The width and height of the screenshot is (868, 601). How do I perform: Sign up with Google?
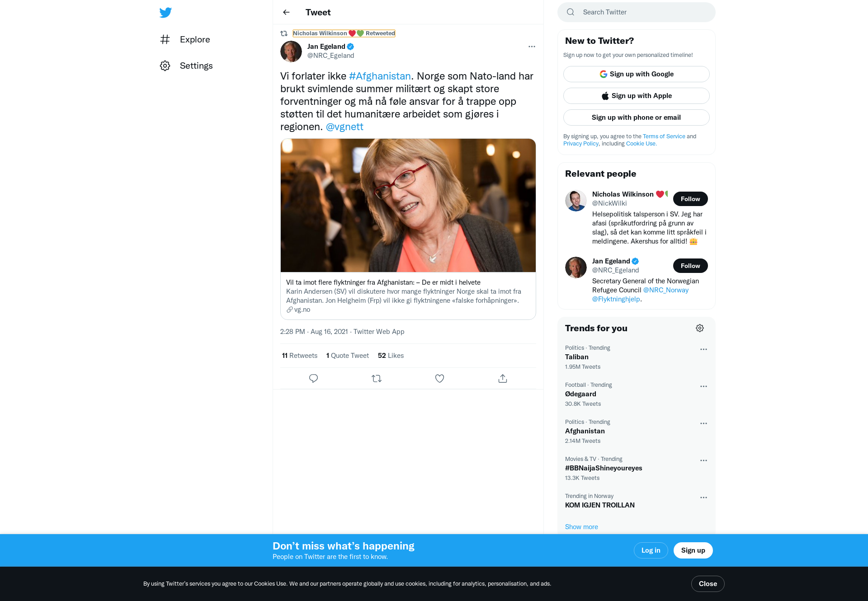click(636, 74)
